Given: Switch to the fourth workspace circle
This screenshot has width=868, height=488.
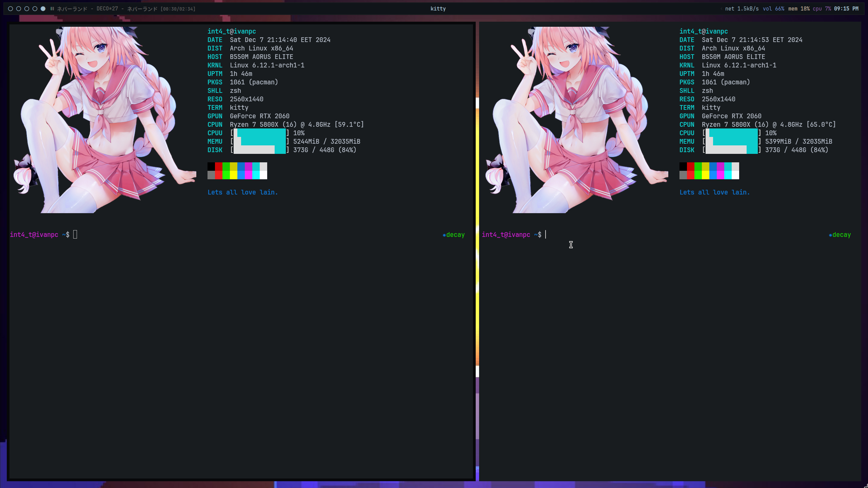Looking at the screenshot, I should (35, 9).
